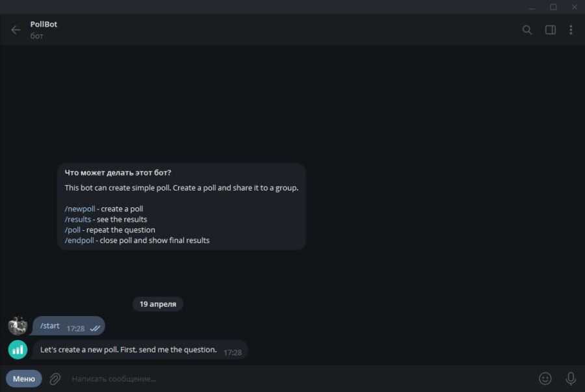This screenshot has width=585, height=392.
Task: Open the three-dot chat options menu
Action: 571,30
